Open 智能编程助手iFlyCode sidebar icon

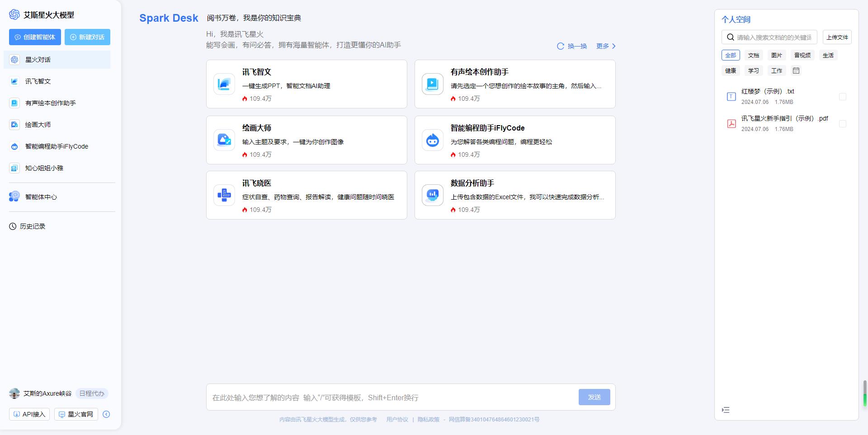pyautogui.click(x=14, y=146)
